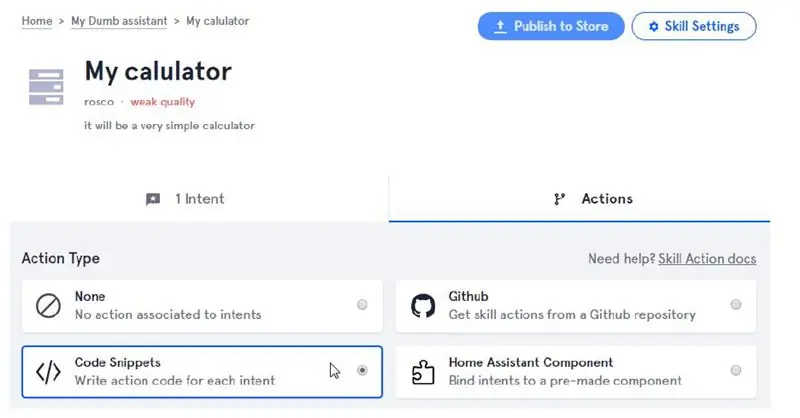Open the Skill Action docs link
This screenshot has width=800, height=418.
coord(707,259)
